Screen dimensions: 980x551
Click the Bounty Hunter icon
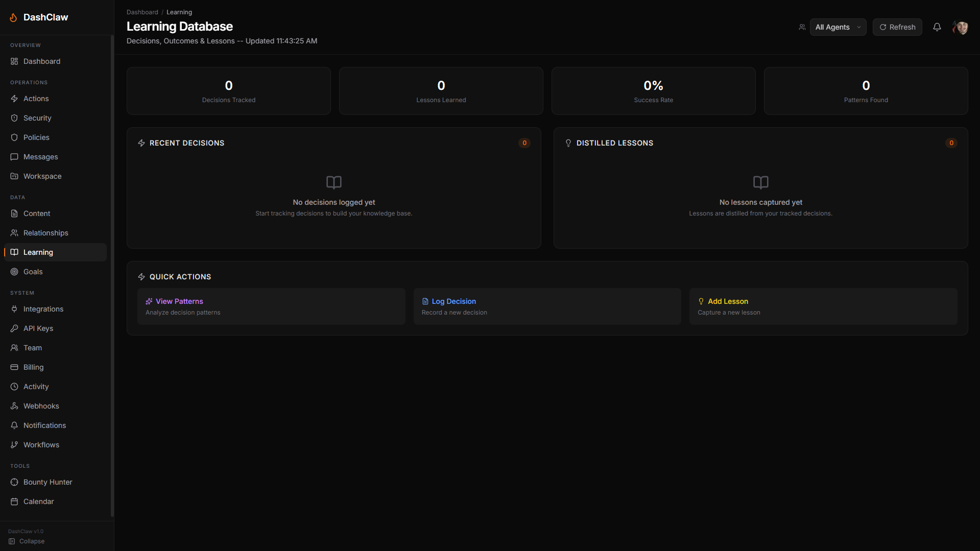pyautogui.click(x=14, y=482)
